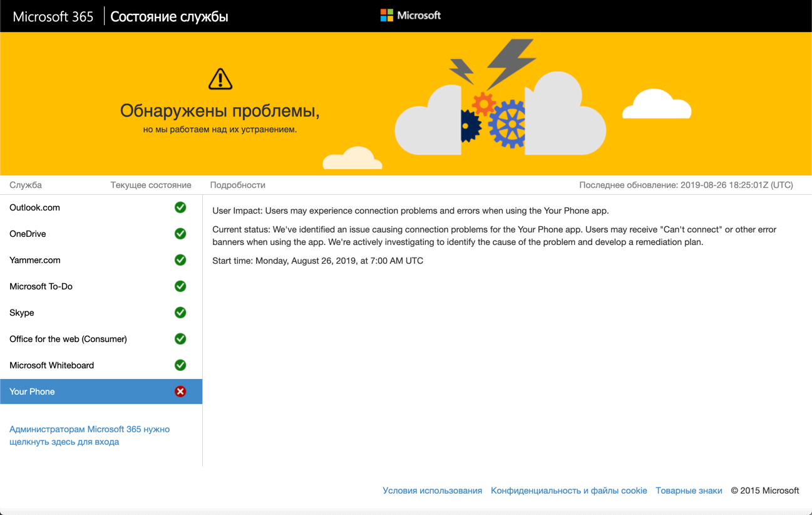Click the Skype healthy status icon
The width and height of the screenshot is (812, 515).
point(180,313)
